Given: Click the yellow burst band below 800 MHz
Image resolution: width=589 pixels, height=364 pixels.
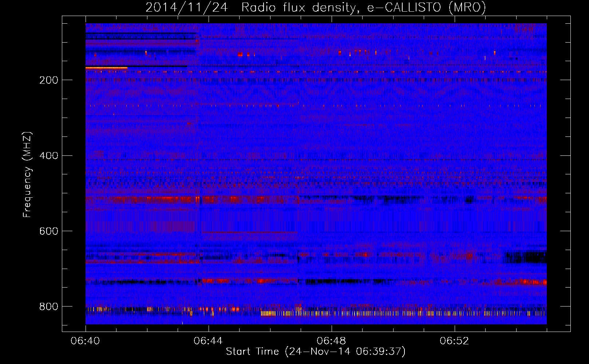Looking at the screenshot, I should coord(403,313).
